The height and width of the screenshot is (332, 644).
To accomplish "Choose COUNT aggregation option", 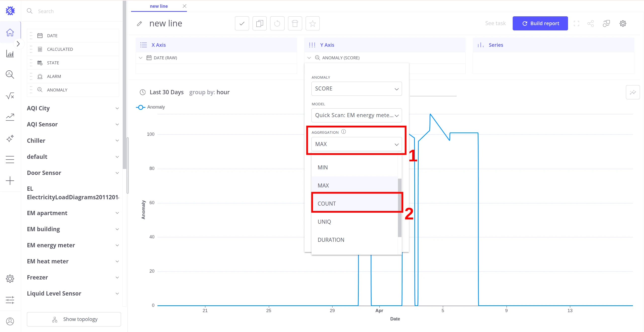I will coord(355,204).
